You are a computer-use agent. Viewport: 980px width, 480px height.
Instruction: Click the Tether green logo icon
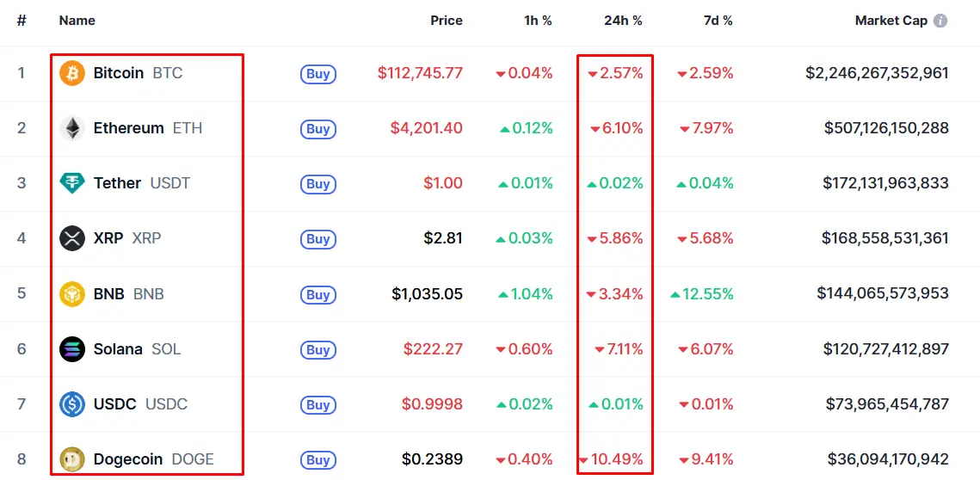coord(72,183)
